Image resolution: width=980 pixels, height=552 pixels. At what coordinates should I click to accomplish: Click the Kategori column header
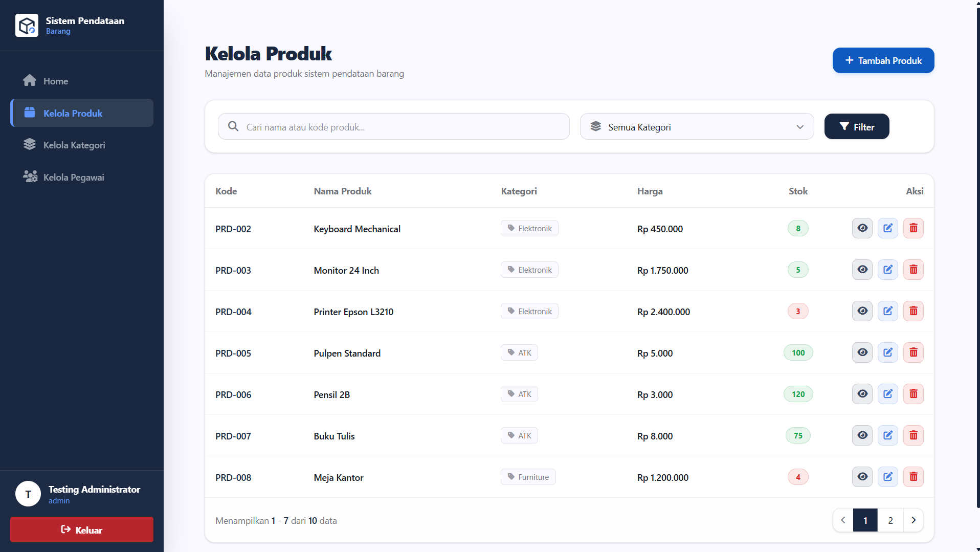pyautogui.click(x=519, y=191)
